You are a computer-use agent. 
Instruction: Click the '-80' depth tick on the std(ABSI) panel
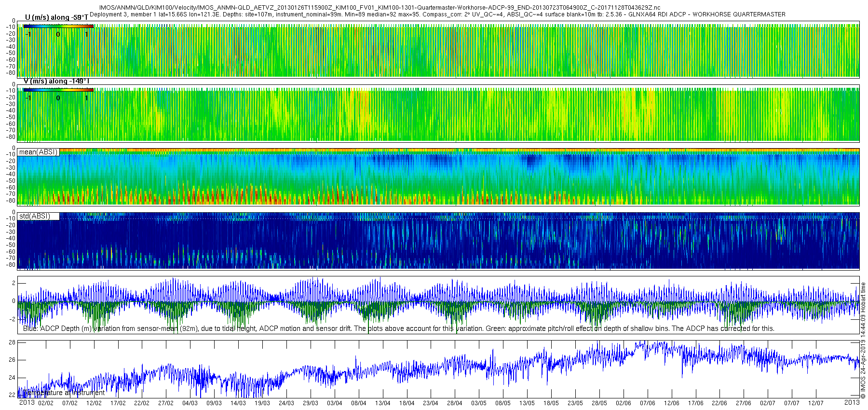tap(11, 264)
